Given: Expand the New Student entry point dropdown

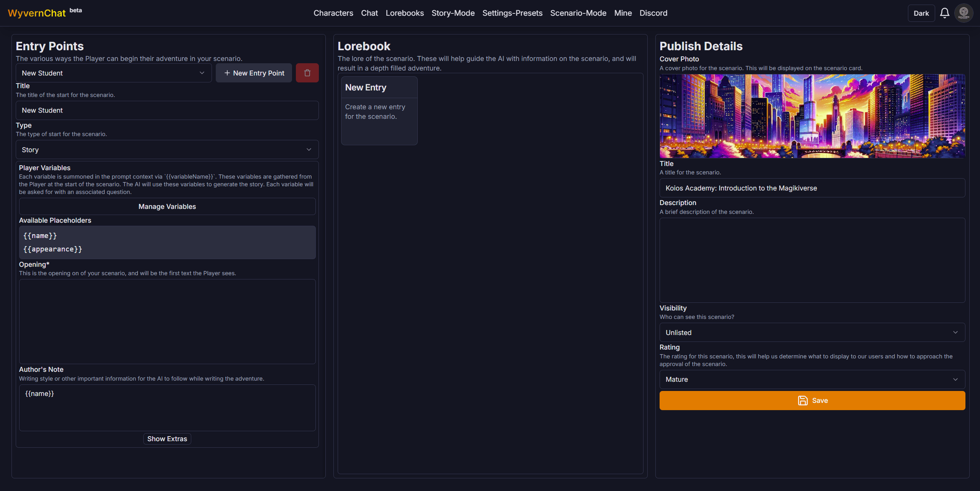Looking at the screenshot, I should point(113,73).
